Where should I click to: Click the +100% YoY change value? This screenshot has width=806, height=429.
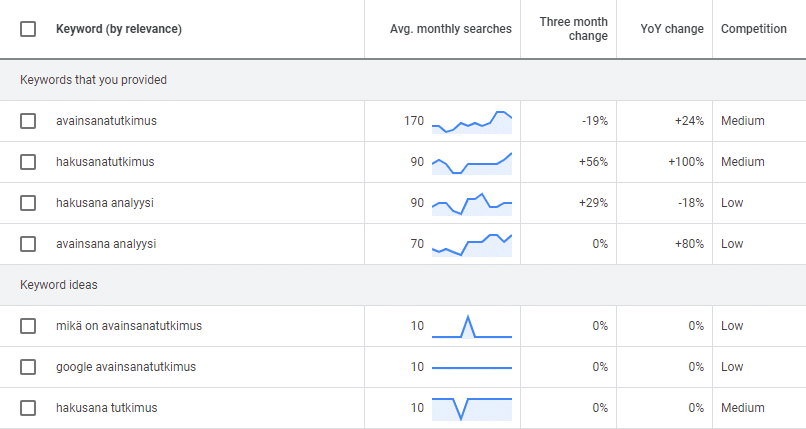coord(686,162)
